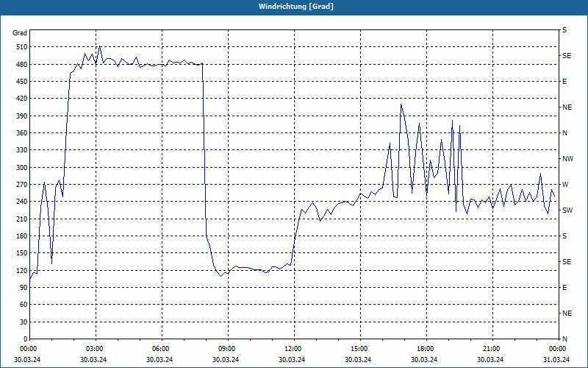Click the NW compass label
Image resolution: width=588 pixels, height=368 pixels.
[567, 159]
